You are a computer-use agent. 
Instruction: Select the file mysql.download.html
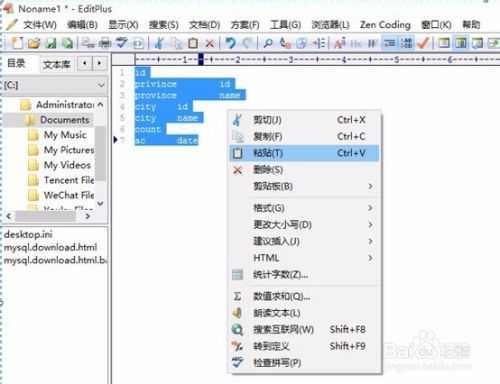tap(50, 247)
